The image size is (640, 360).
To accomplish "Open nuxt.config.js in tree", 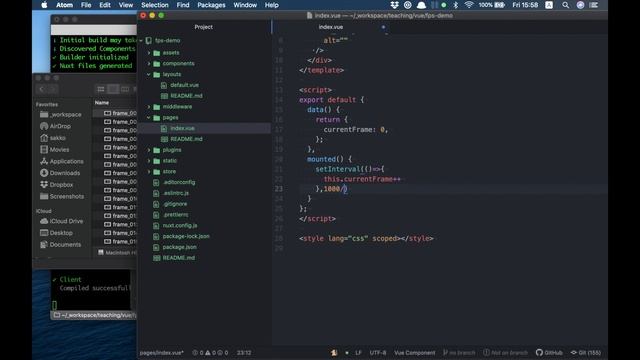I will [x=180, y=225].
